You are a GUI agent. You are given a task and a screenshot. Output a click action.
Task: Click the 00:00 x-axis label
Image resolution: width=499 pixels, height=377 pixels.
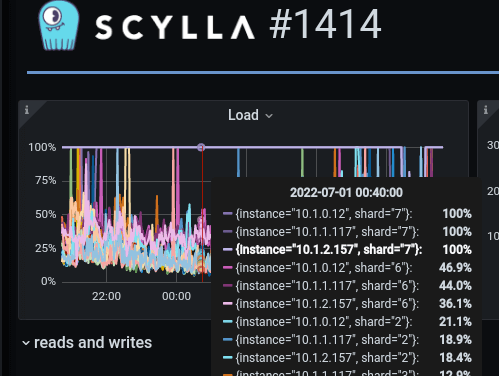(176, 296)
